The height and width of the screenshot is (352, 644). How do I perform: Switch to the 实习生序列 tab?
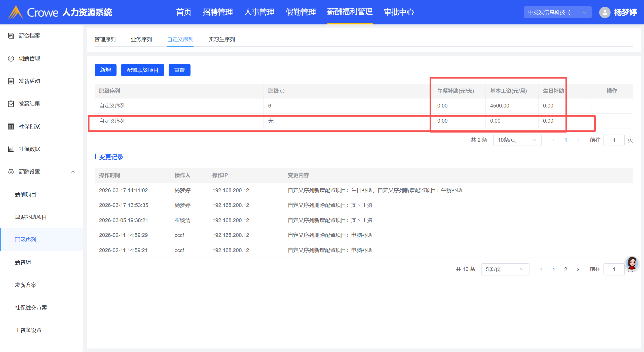pyautogui.click(x=221, y=40)
